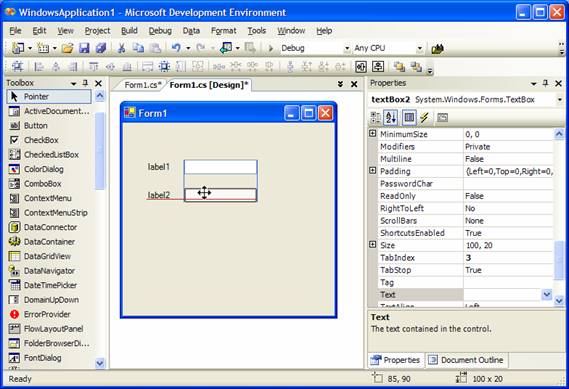Click the Text property value field
Screen dimensions: 569x389
(x=503, y=294)
